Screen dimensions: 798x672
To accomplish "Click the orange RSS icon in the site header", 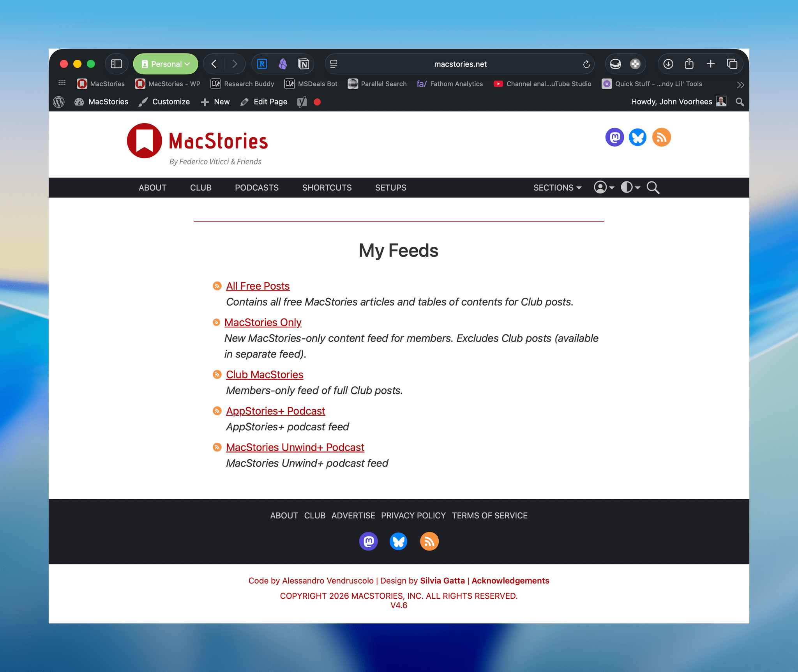I will coord(661,137).
